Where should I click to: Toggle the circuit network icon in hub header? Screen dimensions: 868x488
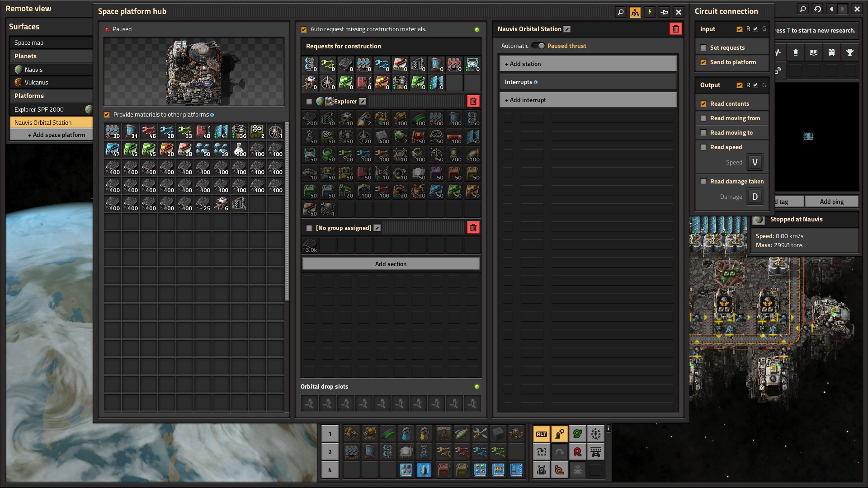tap(635, 12)
